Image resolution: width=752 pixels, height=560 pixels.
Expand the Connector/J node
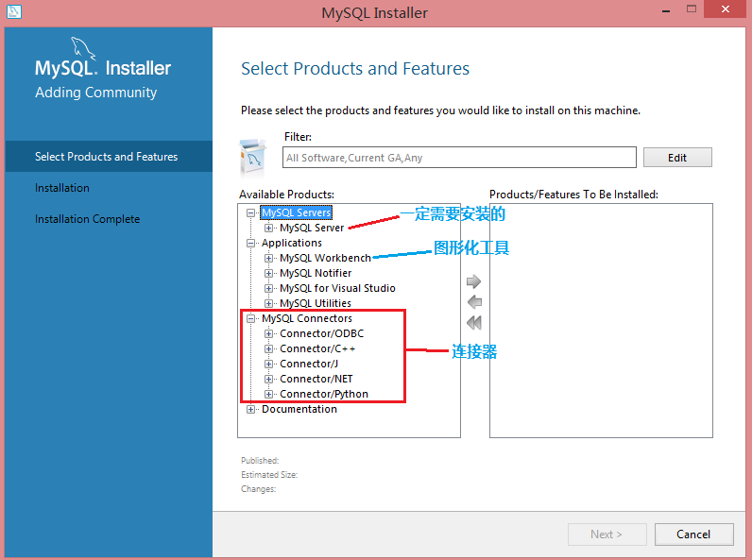click(268, 364)
